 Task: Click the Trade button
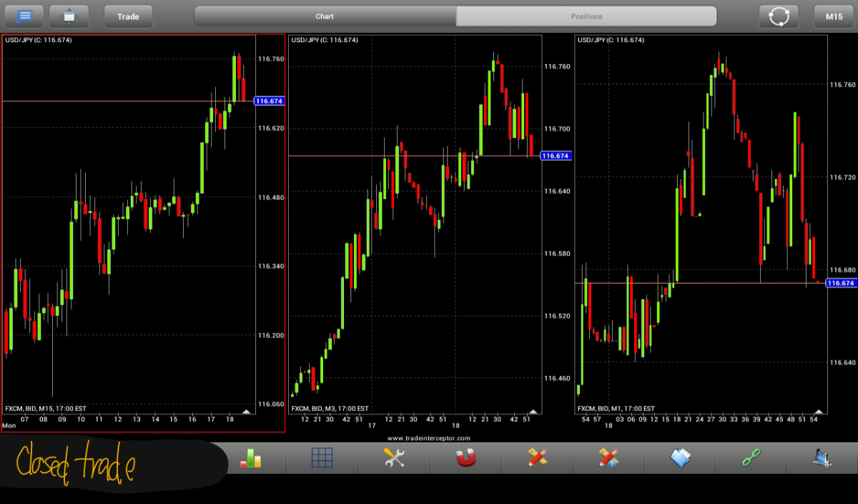pos(128,16)
